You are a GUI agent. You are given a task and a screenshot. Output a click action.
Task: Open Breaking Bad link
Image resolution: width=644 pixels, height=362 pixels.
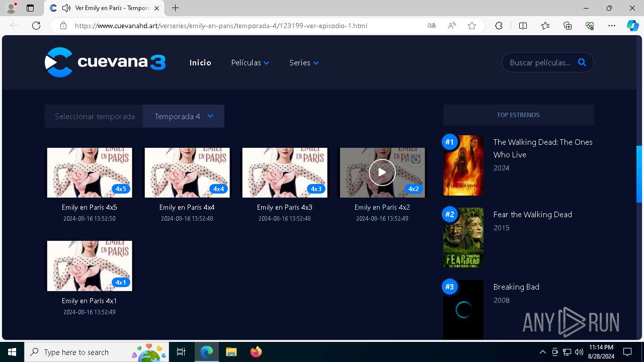tap(516, 287)
